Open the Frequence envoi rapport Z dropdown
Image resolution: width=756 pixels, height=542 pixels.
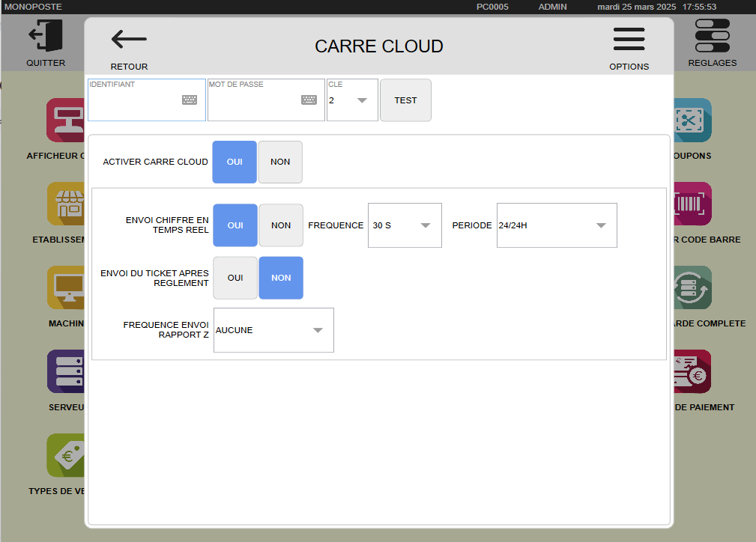pyautogui.click(x=274, y=330)
